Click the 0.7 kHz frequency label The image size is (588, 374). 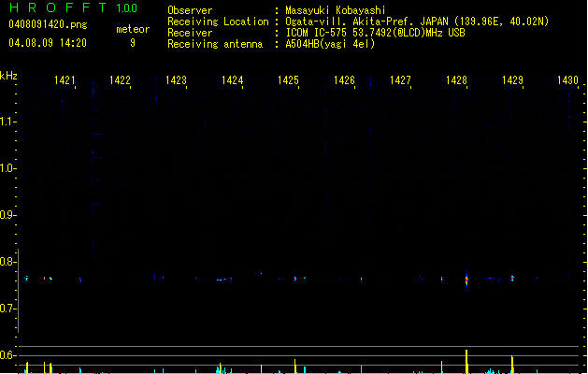pyautogui.click(x=7, y=309)
